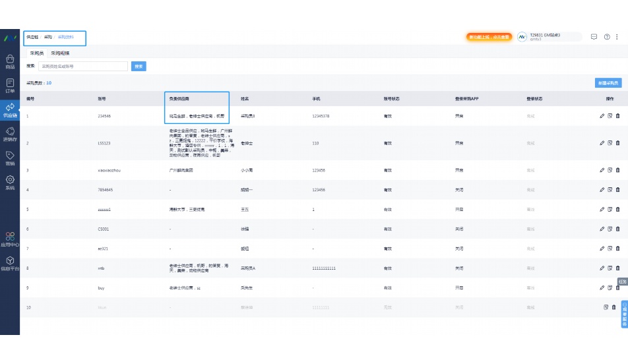The width and height of the screenshot is (628, 364).
Task: Delete the LSS123 purchaser row
Action: point(617,142)
